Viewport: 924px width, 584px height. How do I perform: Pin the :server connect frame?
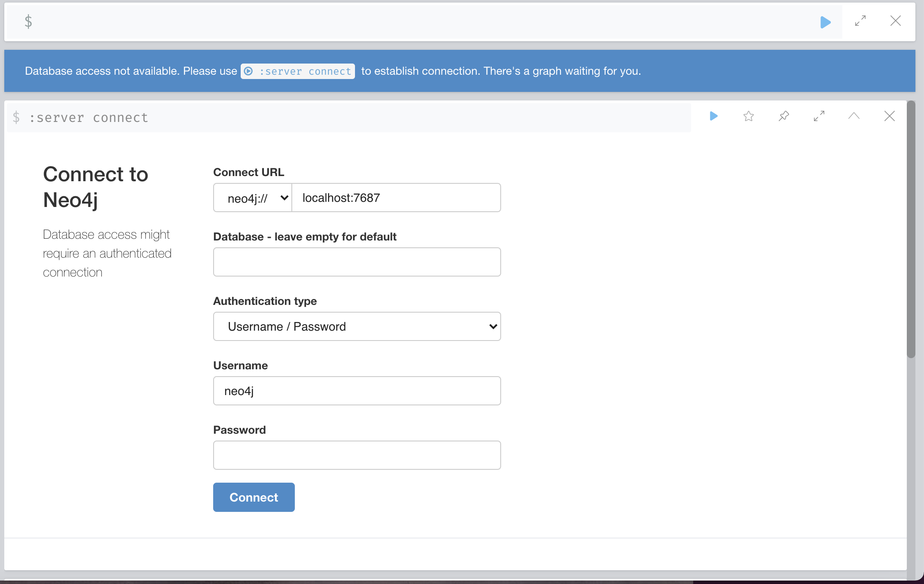tap(784, 116)
